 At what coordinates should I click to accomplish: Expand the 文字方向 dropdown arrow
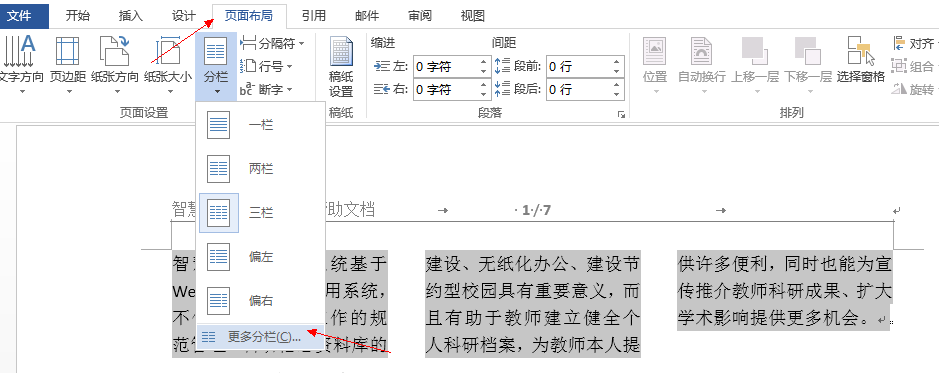point(22,92)
